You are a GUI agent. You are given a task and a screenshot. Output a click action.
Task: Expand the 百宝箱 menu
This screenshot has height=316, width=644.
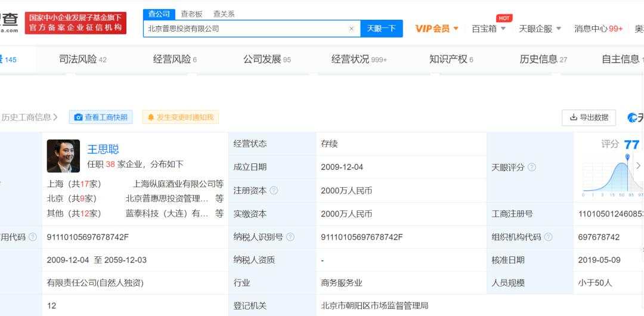pyautogui.click(x=488, y=29)
